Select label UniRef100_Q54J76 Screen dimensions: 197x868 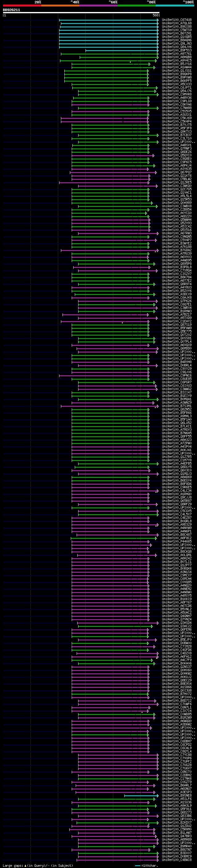point(177,91)
